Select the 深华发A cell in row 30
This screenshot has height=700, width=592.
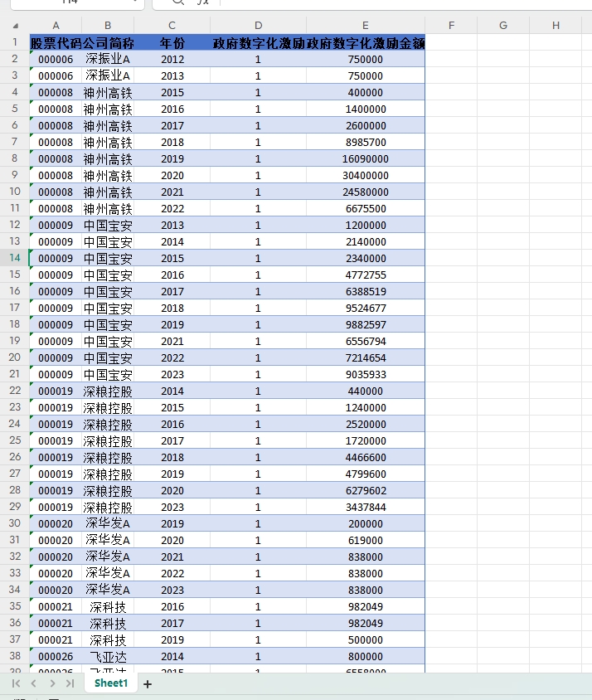108,523
